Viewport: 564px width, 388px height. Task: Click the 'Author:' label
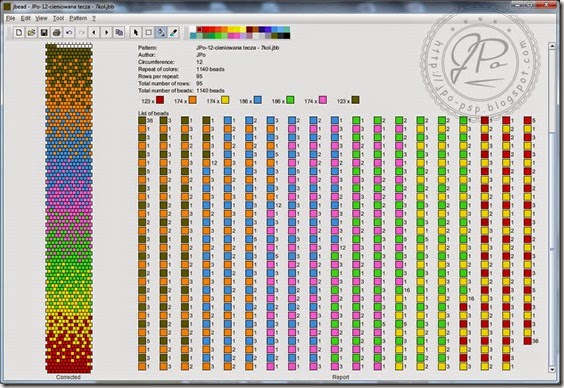147,55
